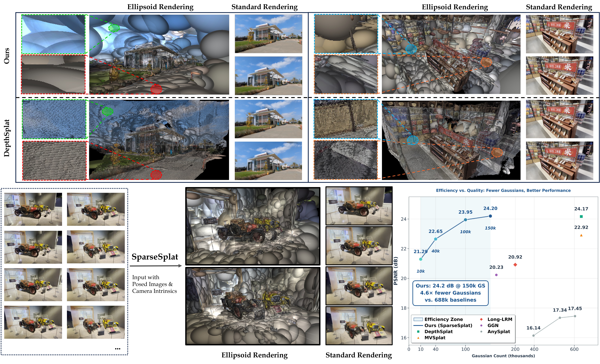Click the ellipsis below input images

point(118,349)
